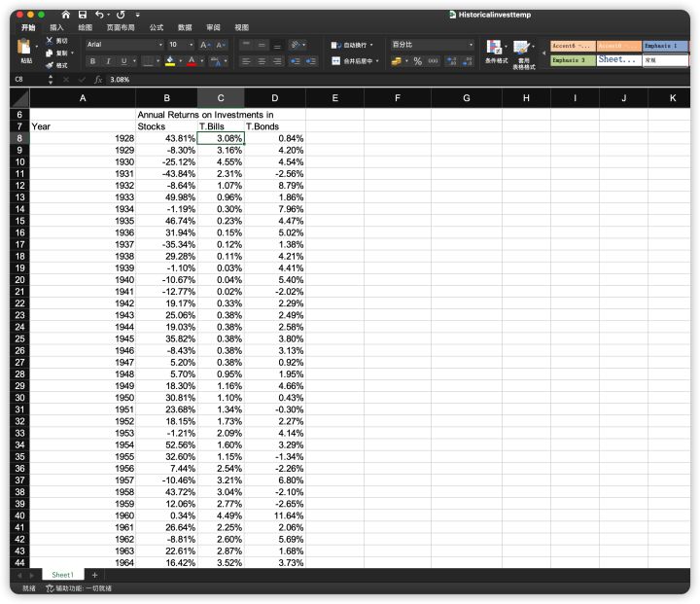Switch to the 绘图 (Draw) tab

point(85,27)
